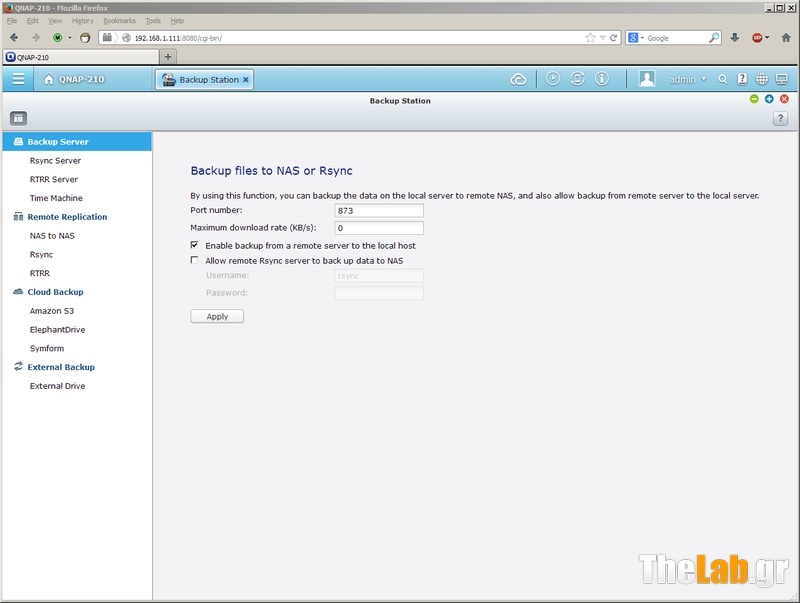Image resolution: width=800 pixels, height=603 pixels.
Task: Open NAS to NAS replication
Action: click(x=52, y=236)
